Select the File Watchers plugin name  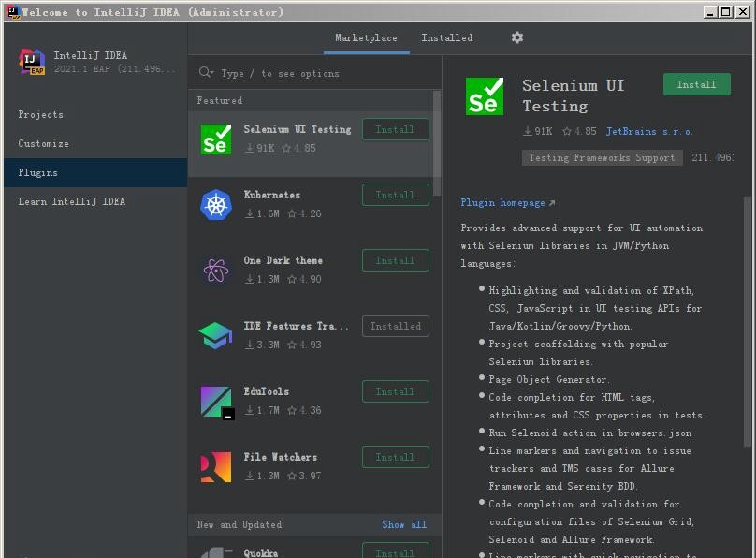[x=280, y=456]
